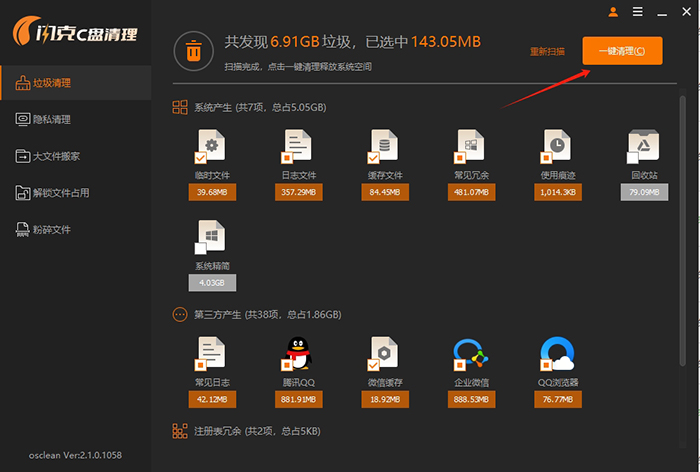This screenshot has height=472, width=700.
Task: Click the 常见冗余 file icon
Action: pos(471,145)
